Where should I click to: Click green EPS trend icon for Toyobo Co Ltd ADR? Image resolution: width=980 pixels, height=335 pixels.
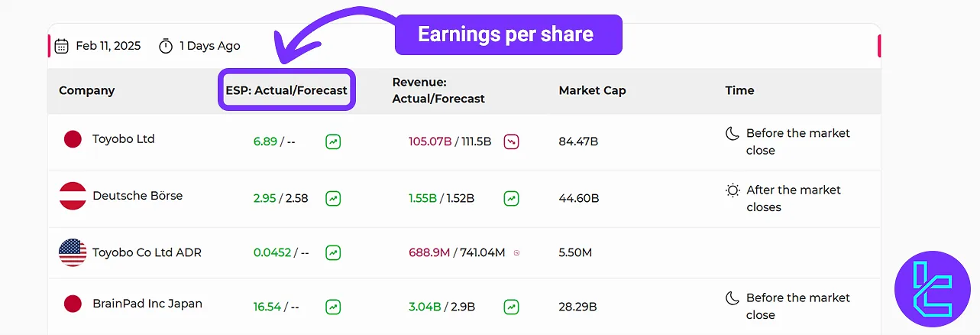(x=333, y=252)
